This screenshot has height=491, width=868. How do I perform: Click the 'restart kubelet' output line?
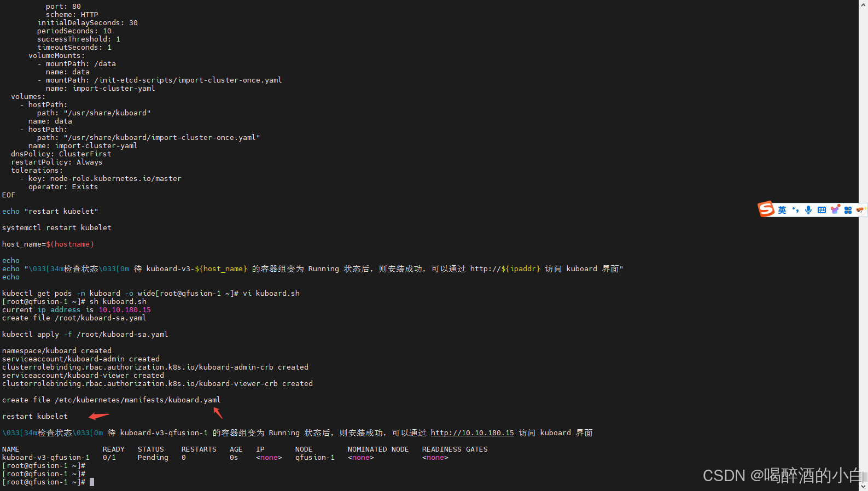pyautogui.click(x=35, y=417)
